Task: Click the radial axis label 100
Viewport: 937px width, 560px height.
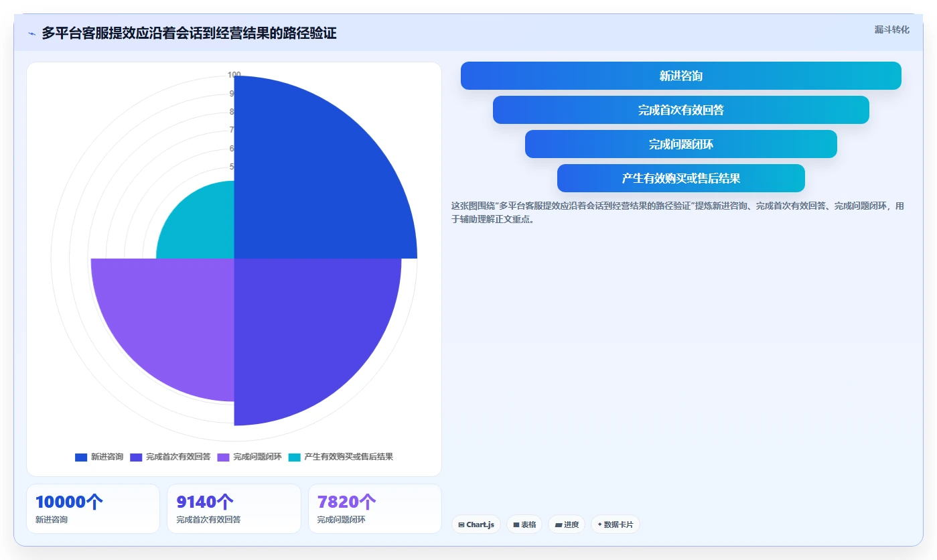Action: (x=234, y=75)
